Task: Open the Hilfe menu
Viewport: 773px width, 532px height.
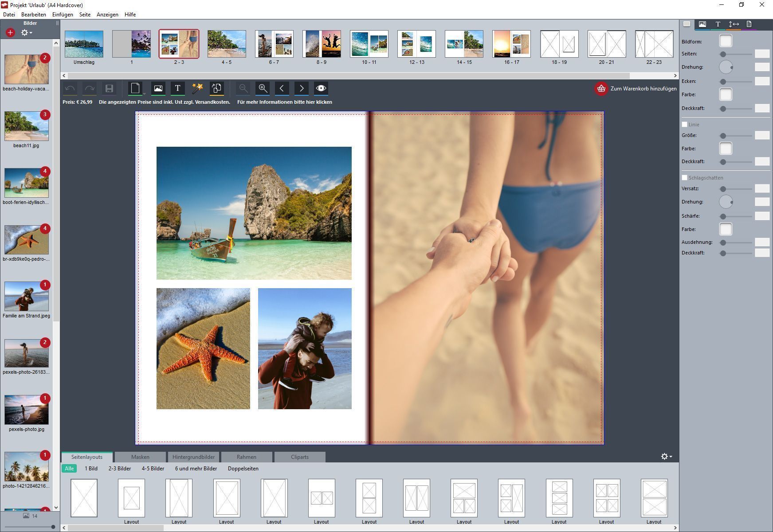Action: point(130,15)
